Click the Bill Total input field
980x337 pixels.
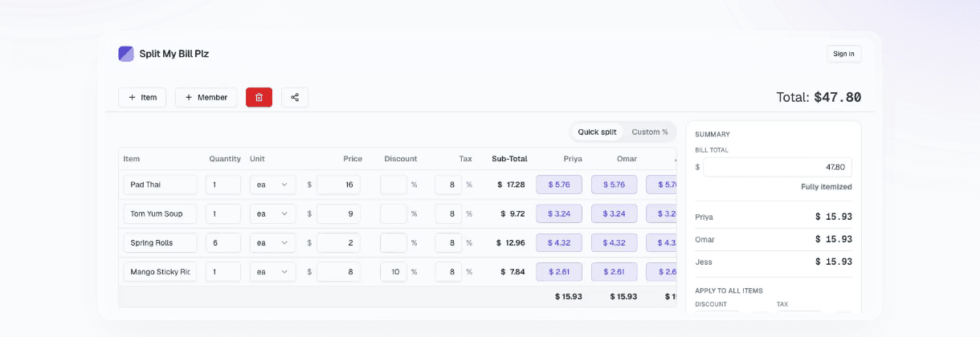pyautogui.click(x=778, y=167)
